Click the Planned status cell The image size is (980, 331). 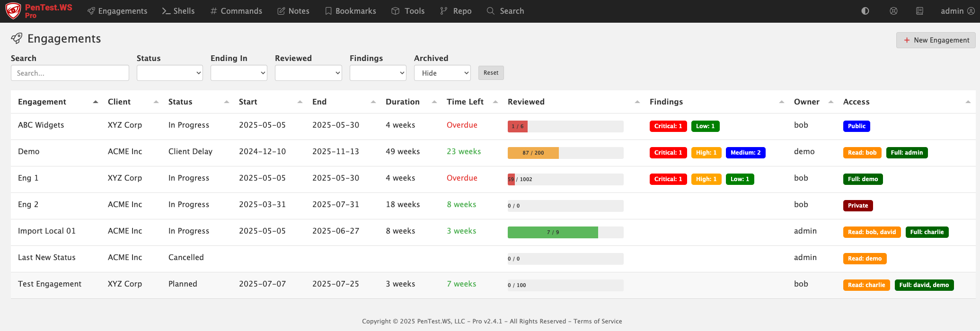(183, 284)
